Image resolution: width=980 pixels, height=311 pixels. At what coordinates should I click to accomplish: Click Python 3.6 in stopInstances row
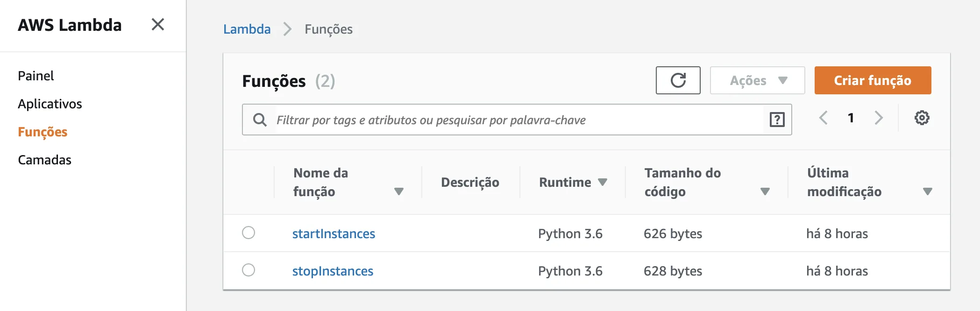pyautogui.click(x=570, y=271)
